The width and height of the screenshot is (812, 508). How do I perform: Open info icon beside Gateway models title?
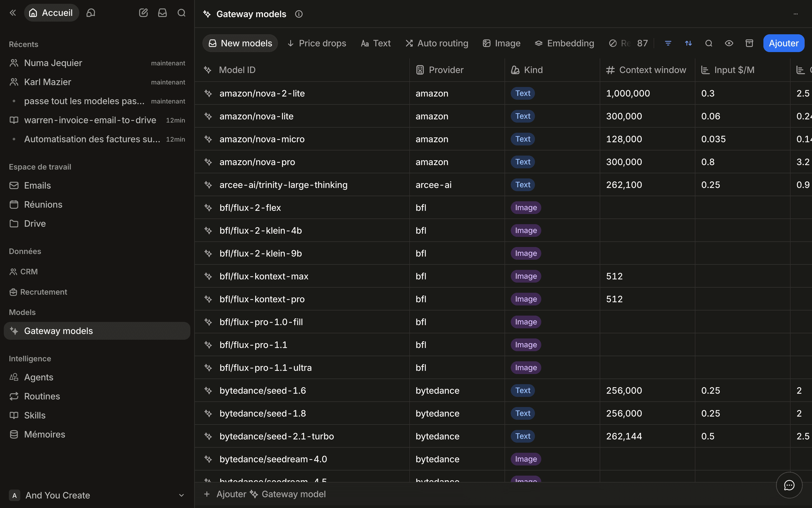298,14
